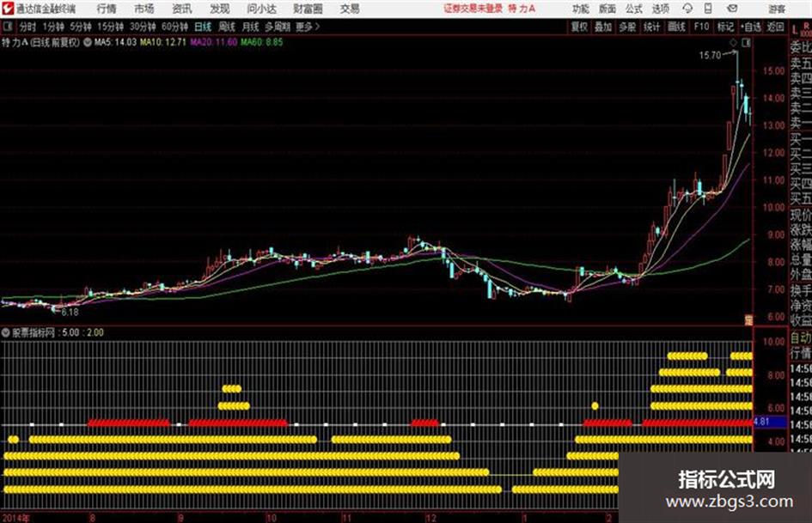
Task: Open the 市场 menu
Action: click(144, 9)
